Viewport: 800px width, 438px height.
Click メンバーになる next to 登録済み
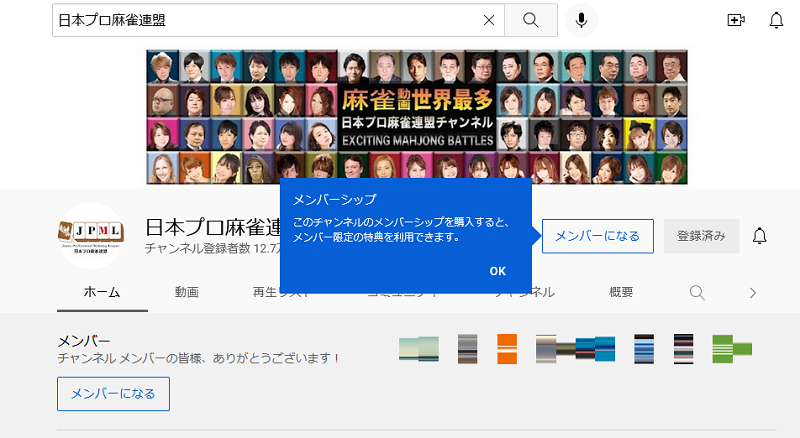pos(597,236)
